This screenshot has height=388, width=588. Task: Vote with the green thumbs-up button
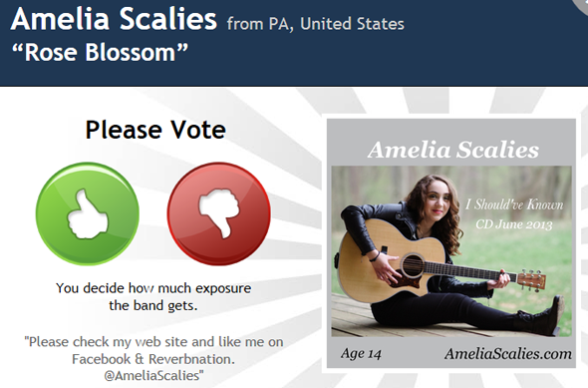coord(88,213)
